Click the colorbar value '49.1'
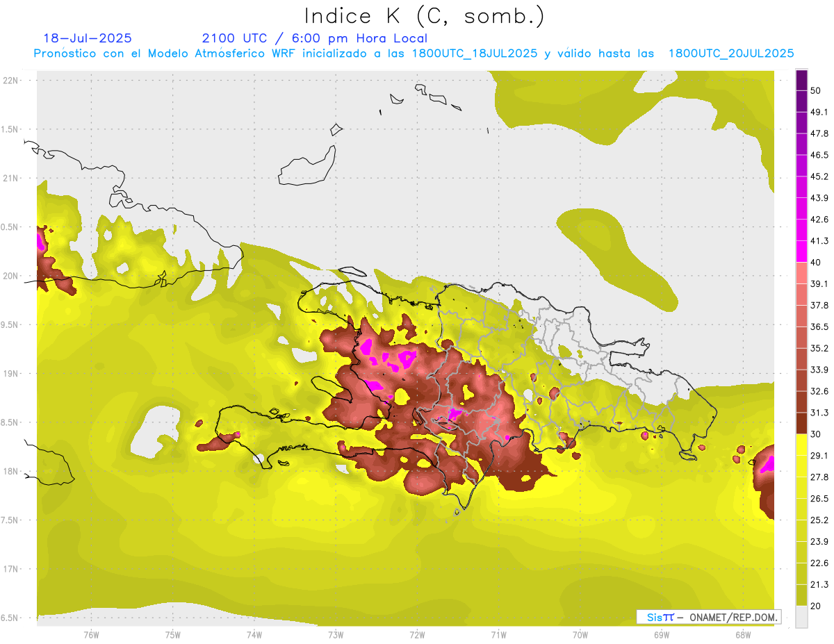The width and height of the screenshot is (834, 644). coord(819,113)
